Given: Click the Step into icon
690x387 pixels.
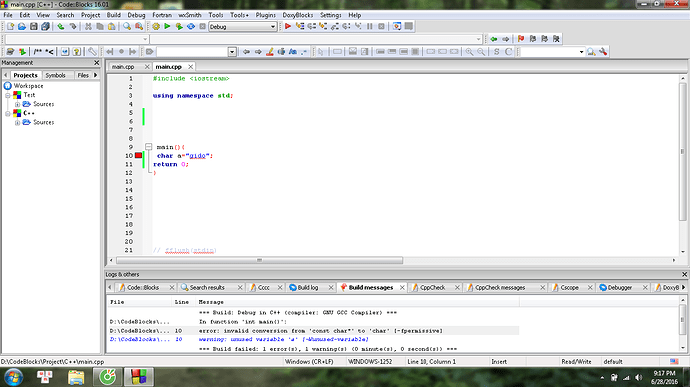Looking at the screenshot, I should pyautogui.click(x=323, y=26).
